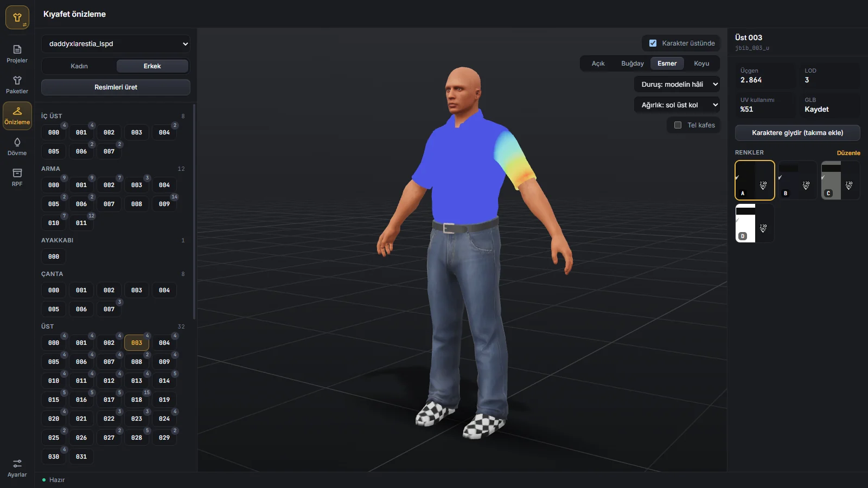Click the clothing list scrollbar
The height and width of the screenshot is (488, 868).
[194, 211]
